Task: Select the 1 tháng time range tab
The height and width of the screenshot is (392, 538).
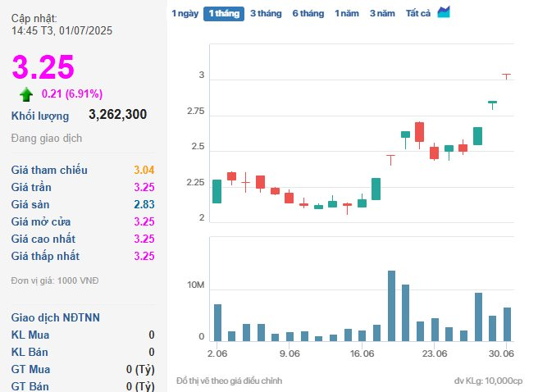Action: pyautogui.click(x=223, y=13)
